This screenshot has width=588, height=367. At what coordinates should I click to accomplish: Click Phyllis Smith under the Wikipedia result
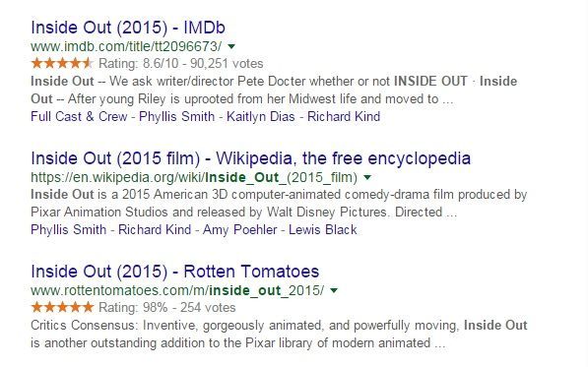pos(69,229)
